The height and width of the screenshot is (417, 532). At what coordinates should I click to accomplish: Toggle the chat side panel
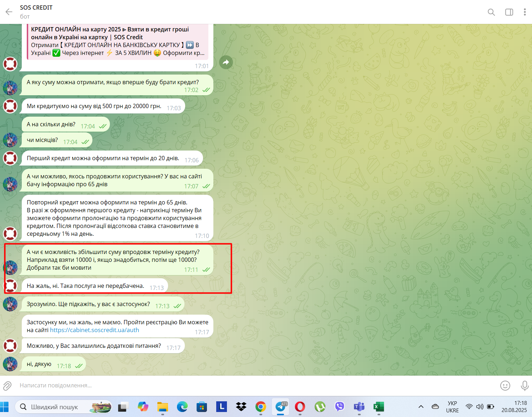tap(509, 12)
